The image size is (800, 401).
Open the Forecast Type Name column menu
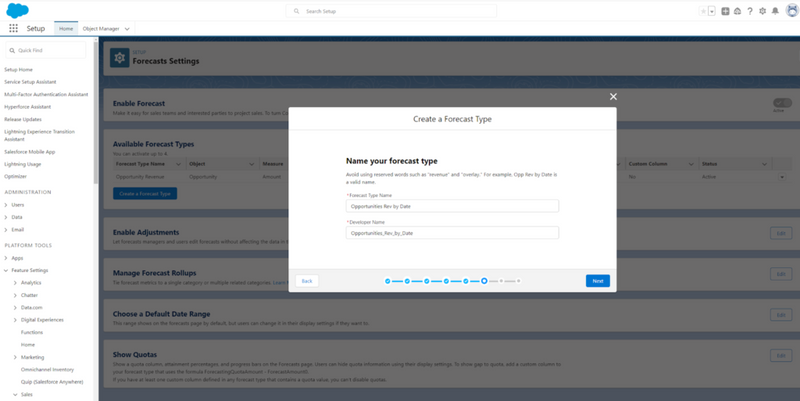tap(178, 164)
